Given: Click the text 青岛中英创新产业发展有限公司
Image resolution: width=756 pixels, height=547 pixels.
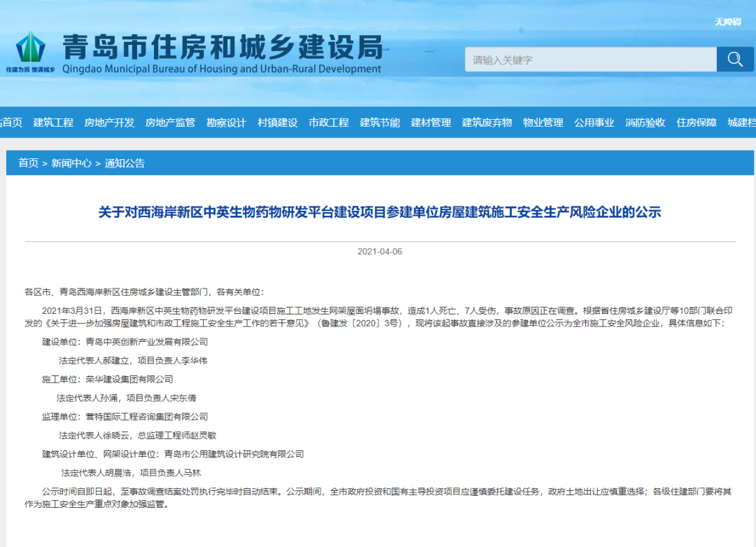Looking at the screenshot, I should point(146,342).
